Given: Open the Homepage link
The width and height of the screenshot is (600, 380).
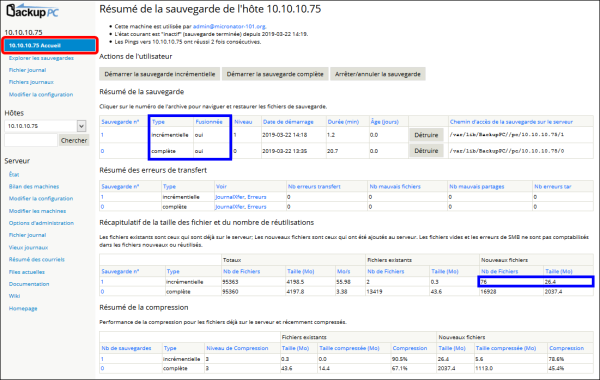Looking at the screenshot, I should pos(23,308).
